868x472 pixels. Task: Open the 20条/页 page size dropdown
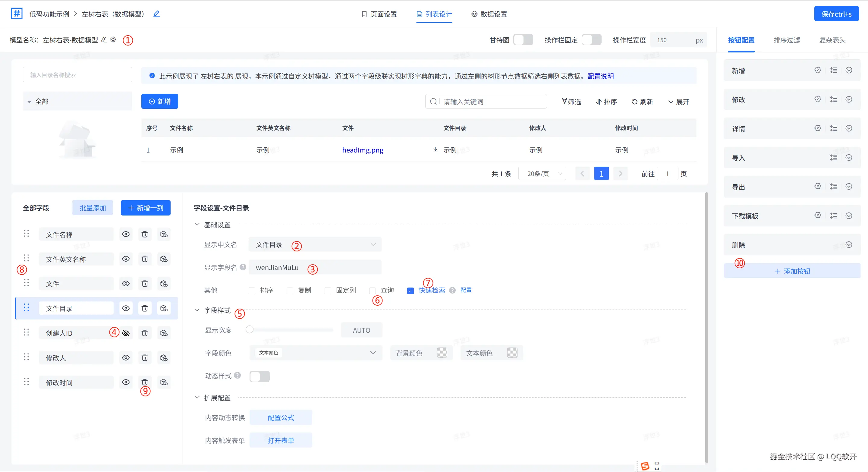(x=542, y=174)
